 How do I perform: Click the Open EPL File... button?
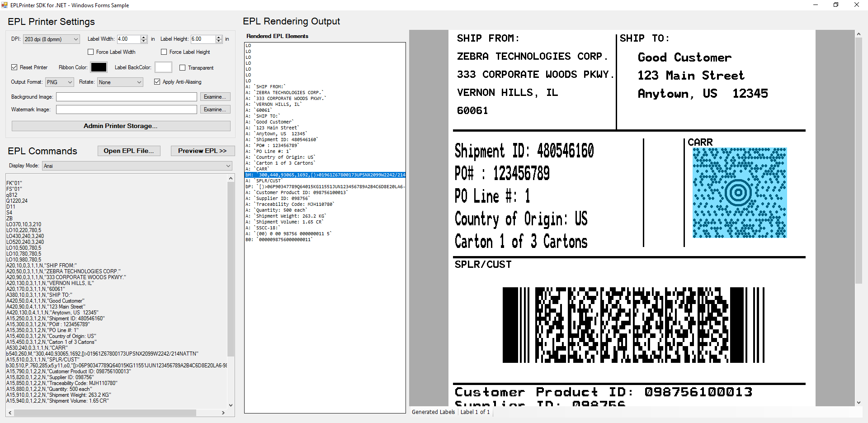(x=128, y=151)
